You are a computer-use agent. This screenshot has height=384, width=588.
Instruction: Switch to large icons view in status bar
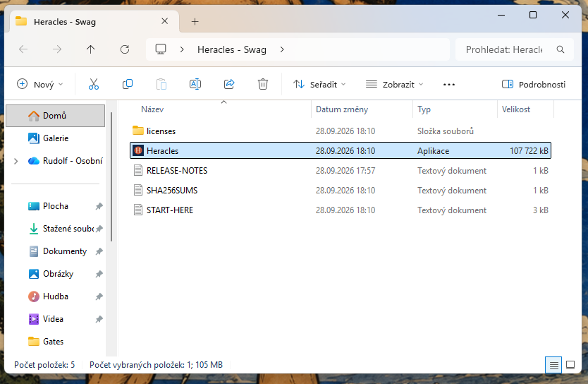click(x=570, y=365)
